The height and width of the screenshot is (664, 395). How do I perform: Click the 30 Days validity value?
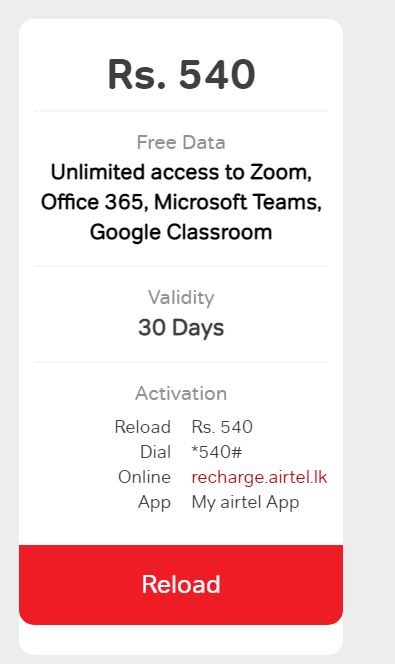point(181,328)
